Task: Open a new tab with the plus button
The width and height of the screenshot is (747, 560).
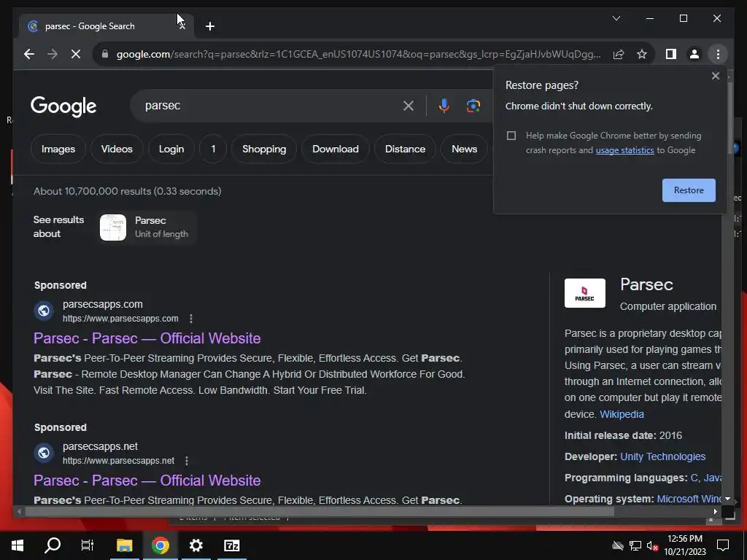Action: [x=210, y=26]
